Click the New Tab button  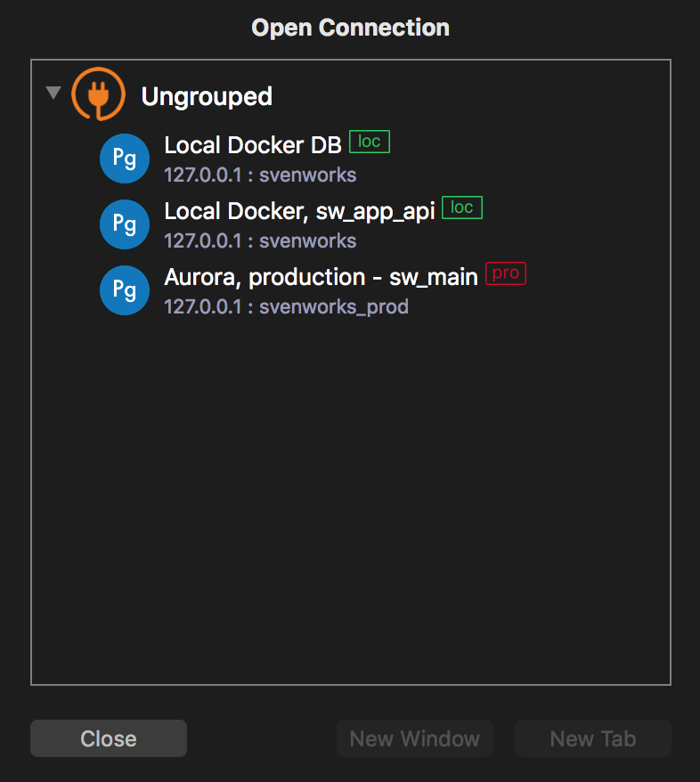592,737
